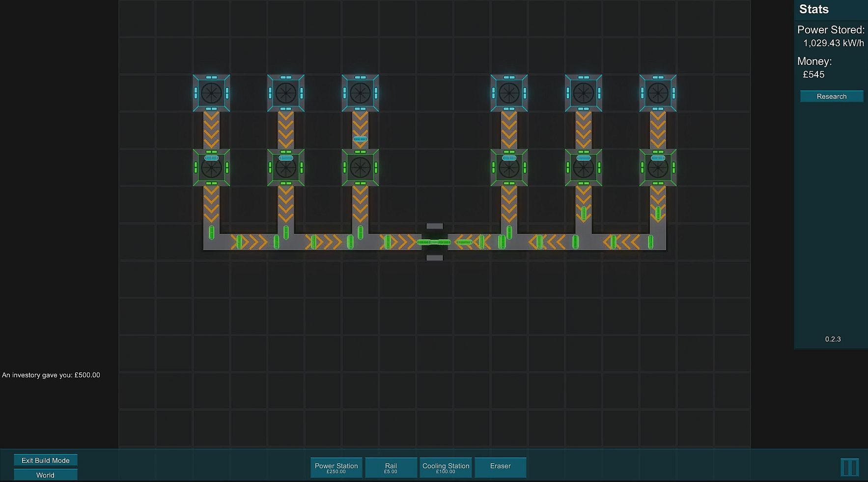This screenshot has height=482, width=868.
Task: Open the Research panel
Action: click(832, 96)
